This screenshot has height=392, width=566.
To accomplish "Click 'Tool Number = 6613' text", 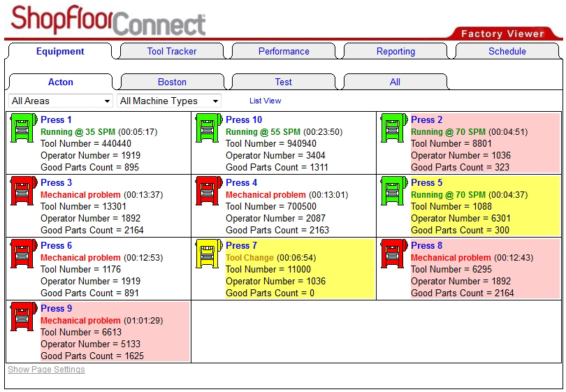I will (x=81, y=332).
